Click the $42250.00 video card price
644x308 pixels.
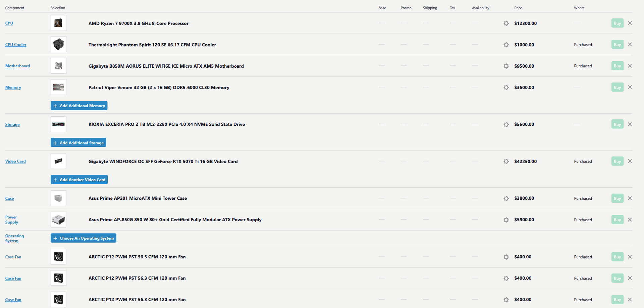(x=526, y=162)
